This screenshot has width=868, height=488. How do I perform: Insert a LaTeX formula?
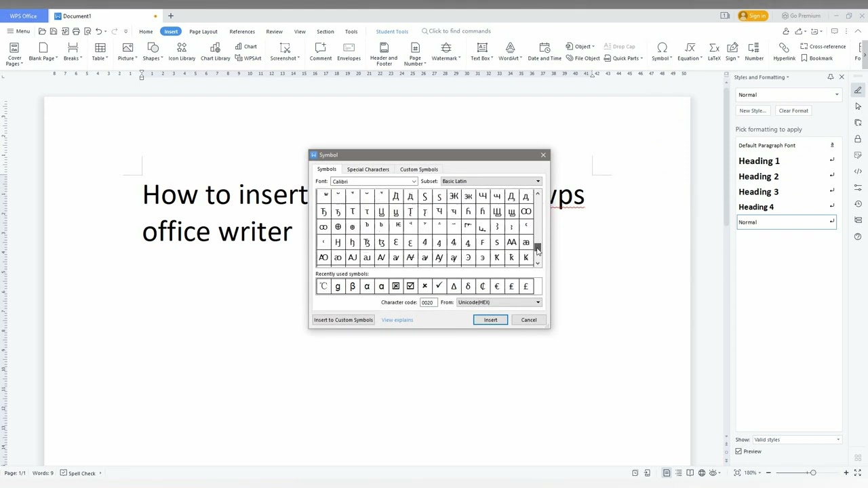[x=714, y=52]
